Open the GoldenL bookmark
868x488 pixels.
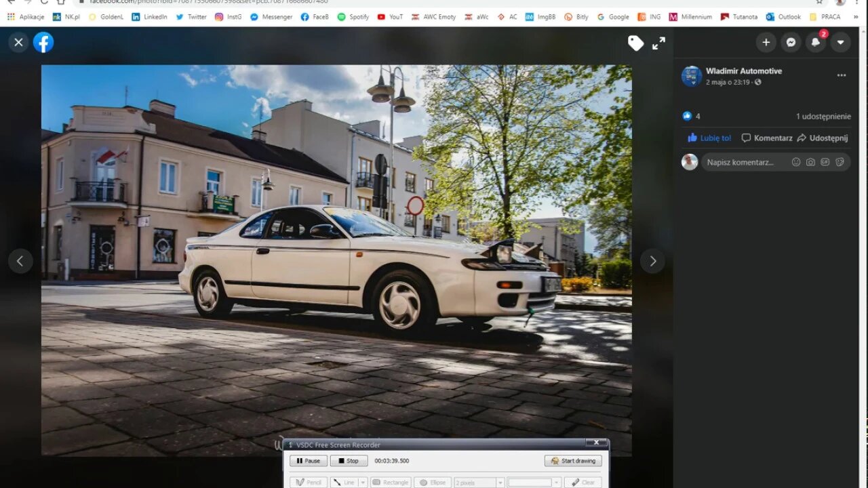106,17
